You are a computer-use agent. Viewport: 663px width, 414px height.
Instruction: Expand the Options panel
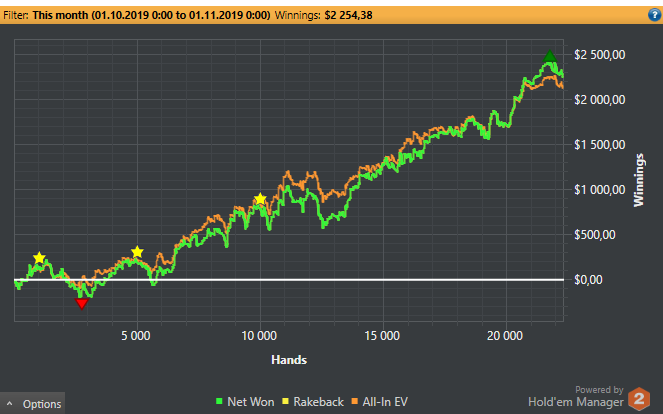(33, 404)
